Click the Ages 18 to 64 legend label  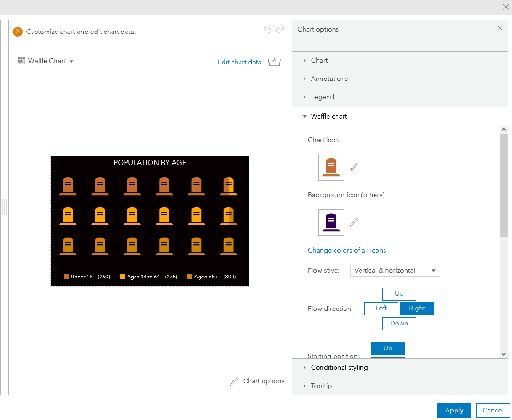[144, 277]
